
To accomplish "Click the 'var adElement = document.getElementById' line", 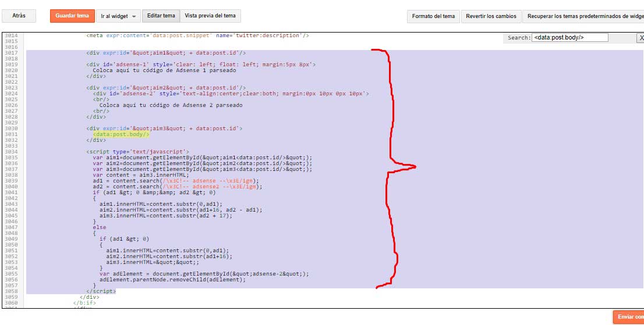I will (204, 274).
